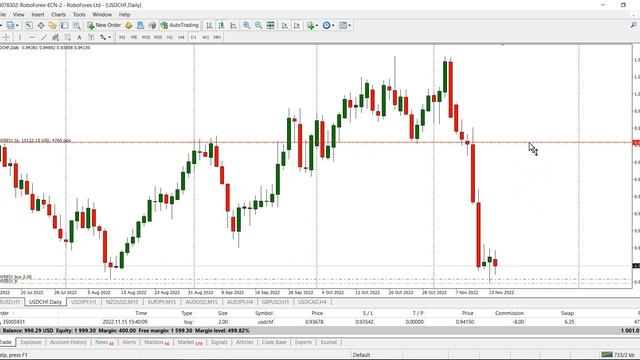Select the Vertical Line tool
The height and width of the screenshot is (360, 640).
coord(20,37)
